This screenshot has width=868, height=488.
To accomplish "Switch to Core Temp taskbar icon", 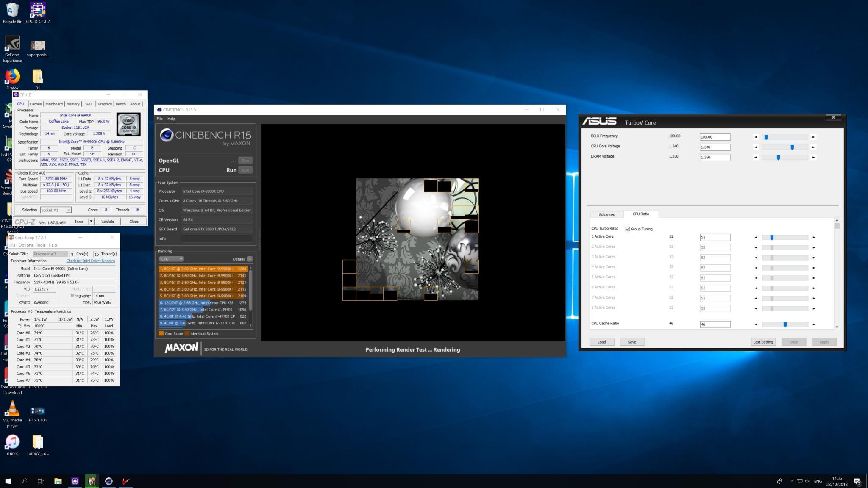I will point(92,481).
